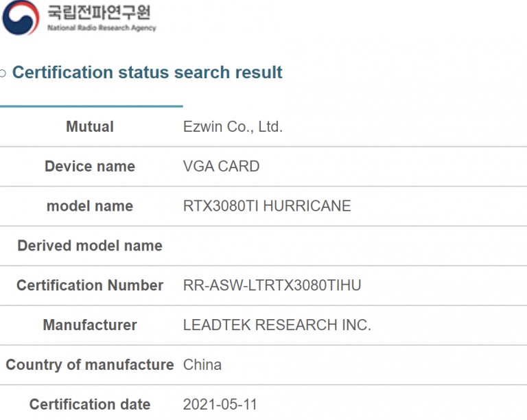
Task: Click the circle bullet before the heading
Action: coord(4,73)
